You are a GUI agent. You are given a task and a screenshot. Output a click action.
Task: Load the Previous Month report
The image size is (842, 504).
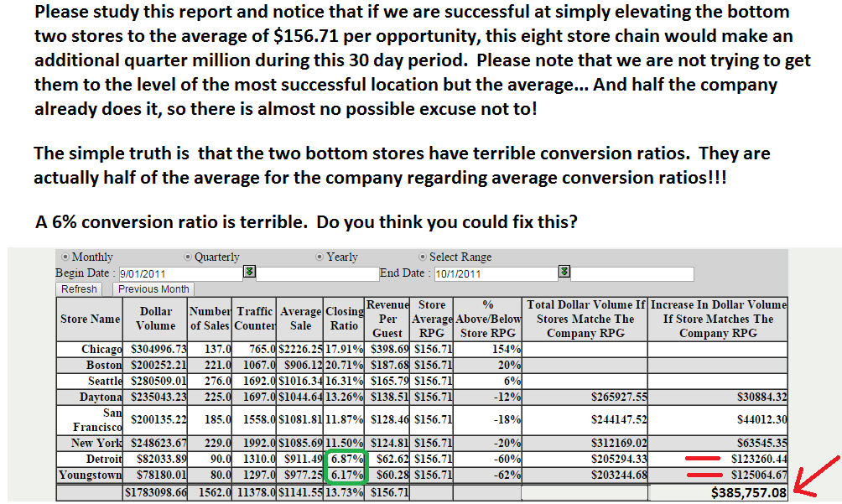153,289
